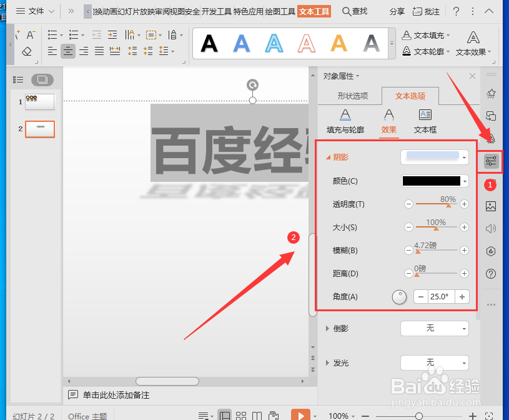509x420 pixels.
Task: Open the 发光 无 dropdown
Action: [435, 363]
